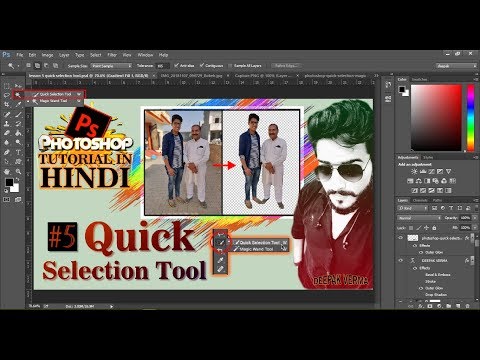
Task: Add a Curves adjustment
Action: pos(431,171)
